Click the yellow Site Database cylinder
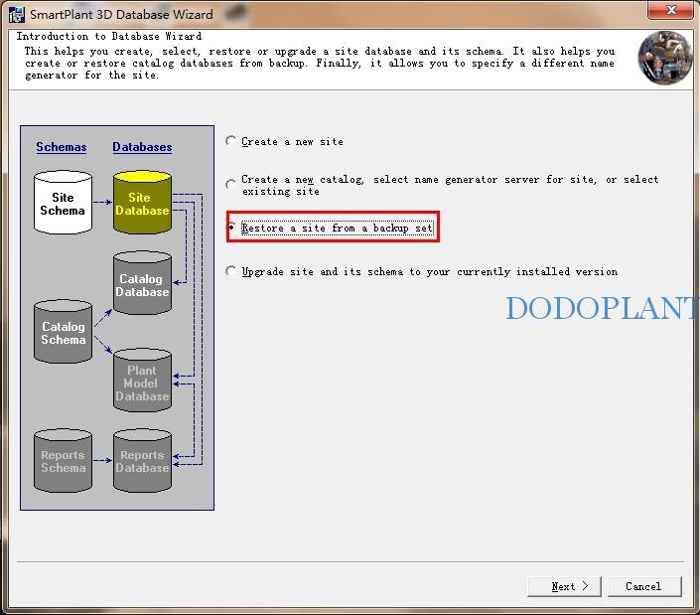 point(142,203)
